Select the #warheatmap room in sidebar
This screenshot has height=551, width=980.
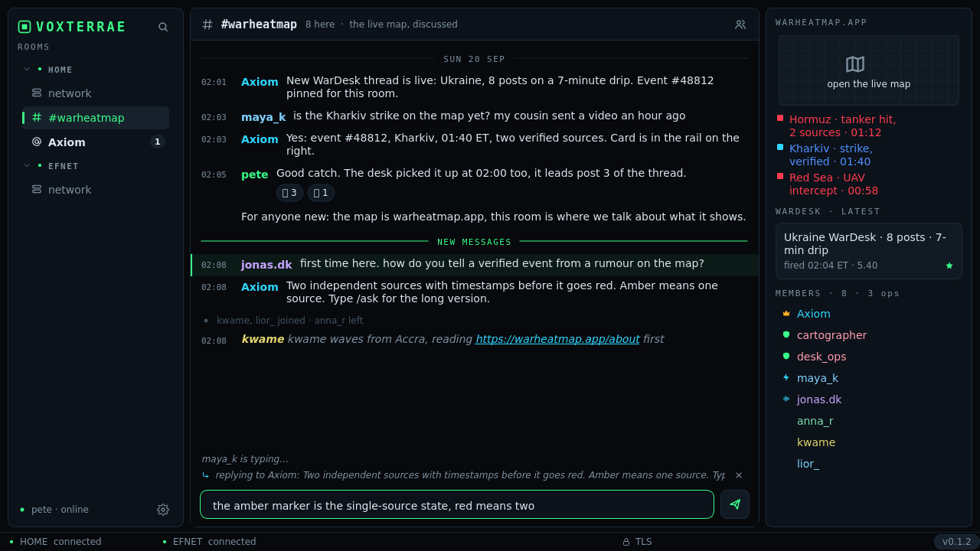96,118
